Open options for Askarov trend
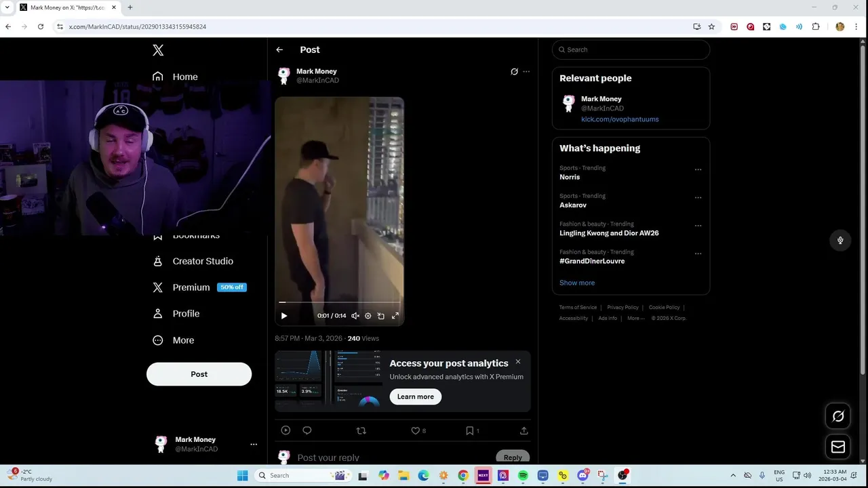Viewport: 868px width, 488px height. point(698,197)
